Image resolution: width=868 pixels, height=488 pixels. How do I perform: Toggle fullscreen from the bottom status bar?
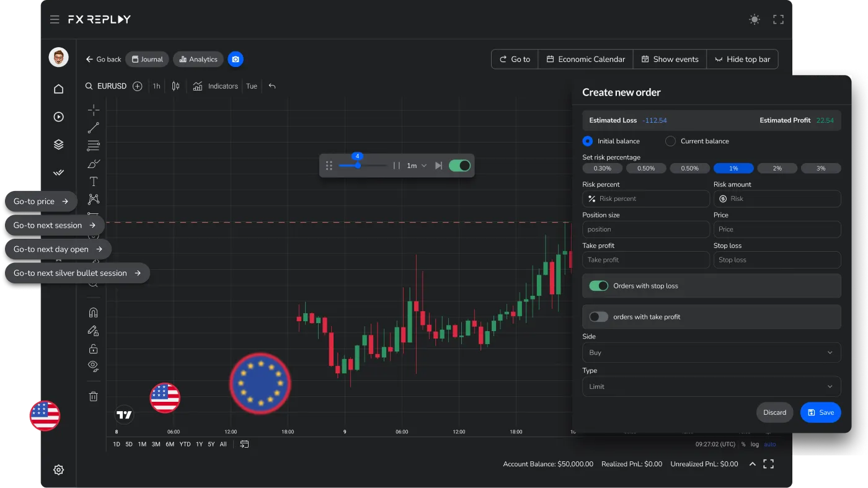[769, 464]
